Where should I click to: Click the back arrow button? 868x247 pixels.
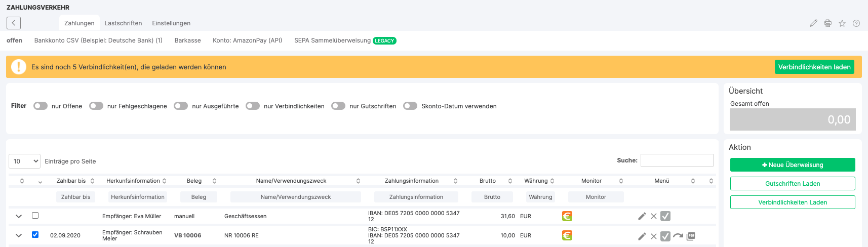(14, 23)
